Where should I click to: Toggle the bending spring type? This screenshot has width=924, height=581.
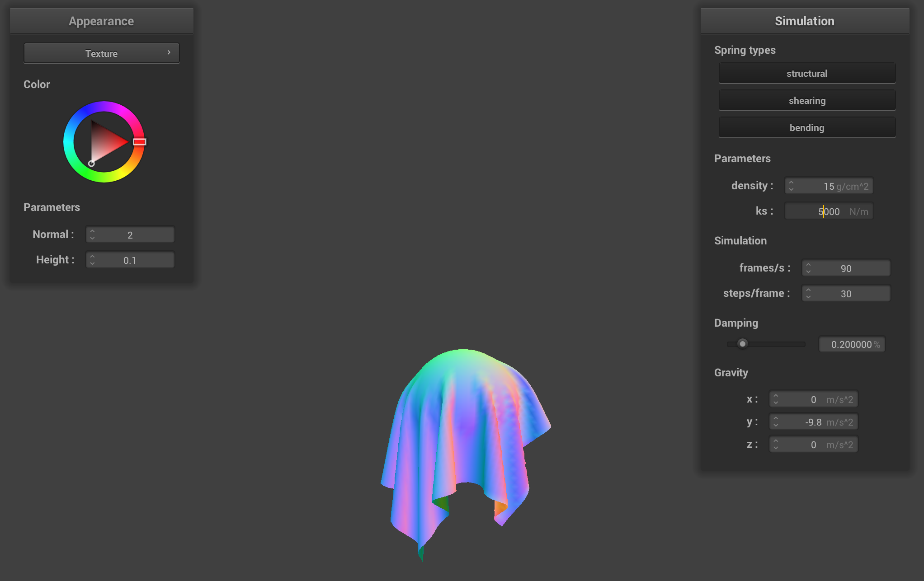click(807, 127)
